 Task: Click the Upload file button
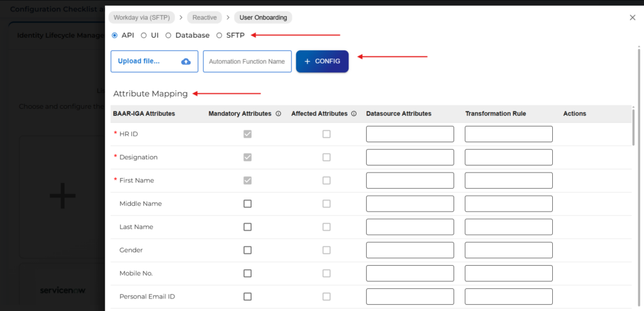(x=155, y=61)
